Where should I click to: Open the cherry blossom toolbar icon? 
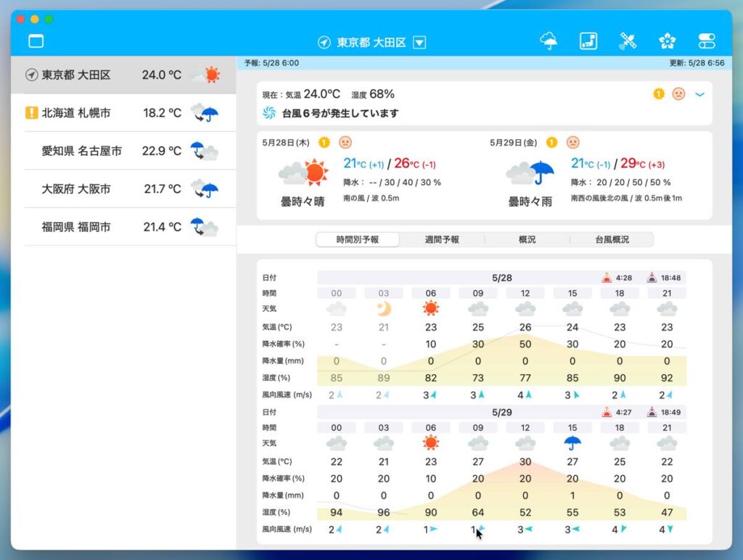point(668,41)
